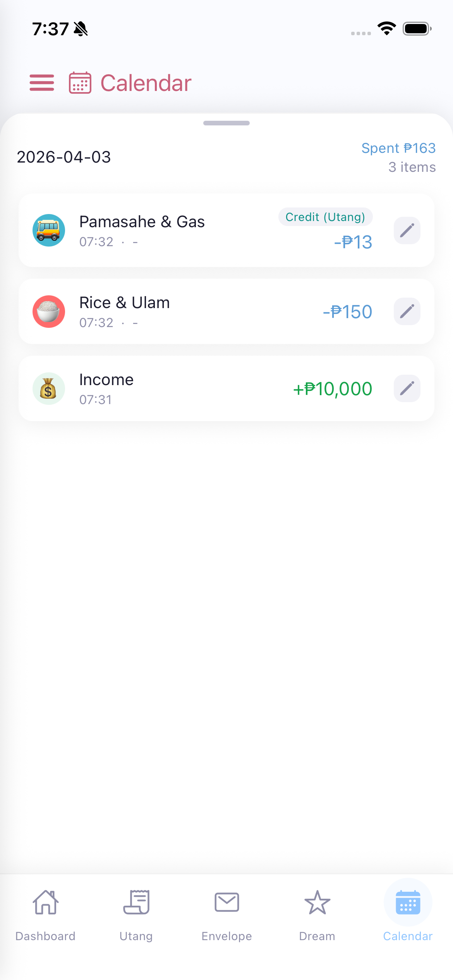The width and height of the screenshot is (453, 980).
Task: Tap the money bag Income icon
Action: pos(49,389)
